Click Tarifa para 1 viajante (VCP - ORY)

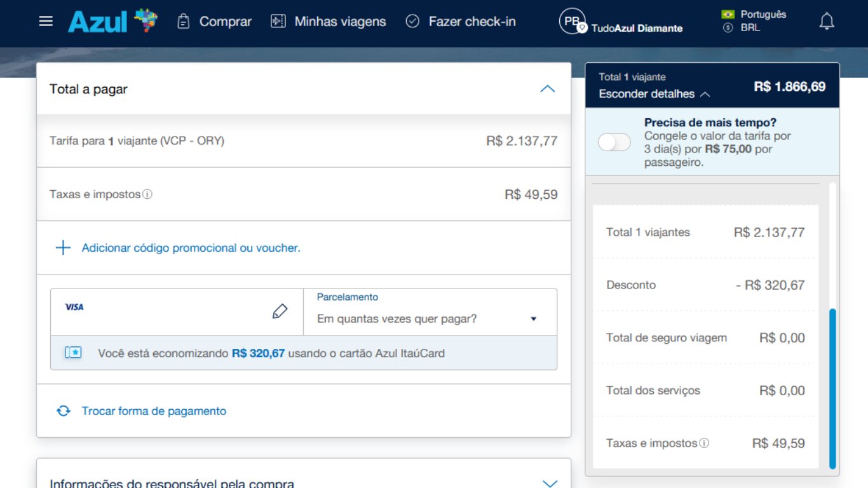[x=137, y=141]
